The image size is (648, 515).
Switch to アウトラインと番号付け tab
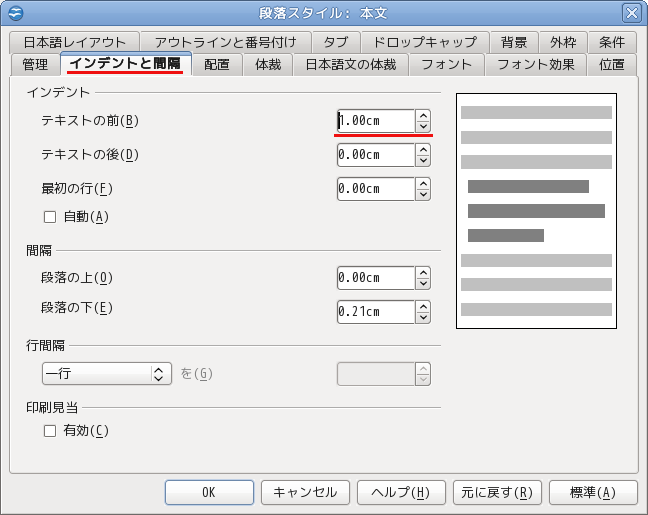pos(226,42)
